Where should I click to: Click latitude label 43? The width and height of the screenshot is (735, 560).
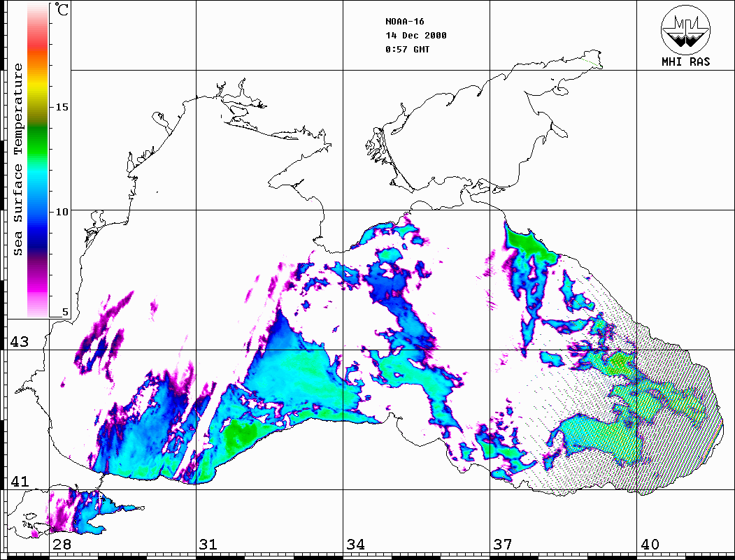point(19,342)
